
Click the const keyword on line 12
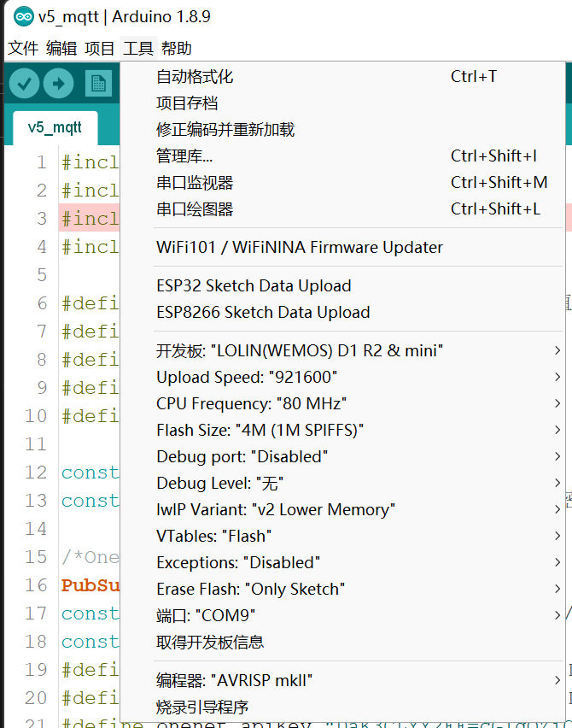90,473
